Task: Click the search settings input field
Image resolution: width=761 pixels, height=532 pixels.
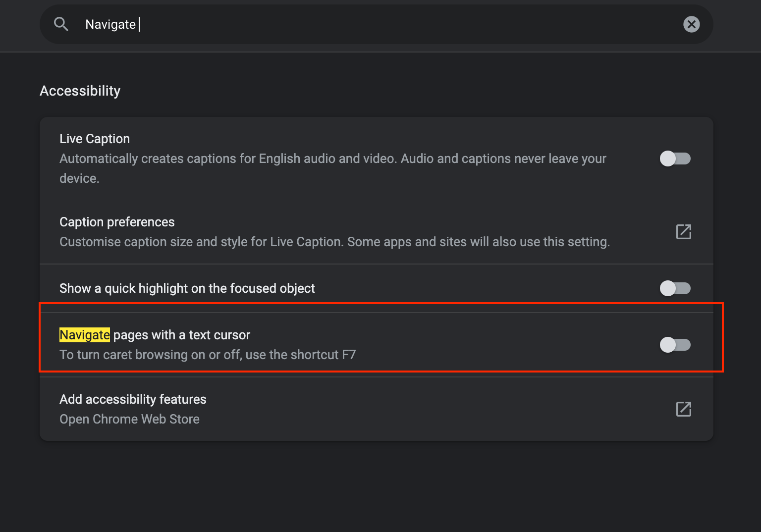Action: [377, 24]
